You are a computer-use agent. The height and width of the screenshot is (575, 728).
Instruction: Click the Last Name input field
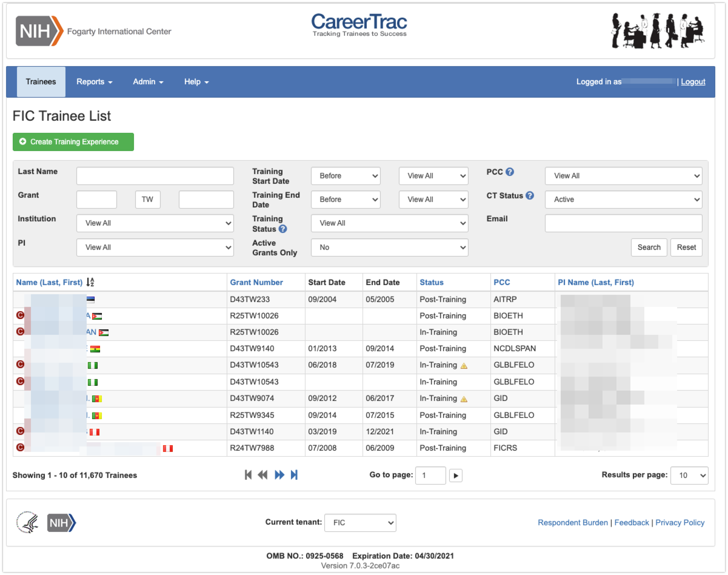[155, 176]
